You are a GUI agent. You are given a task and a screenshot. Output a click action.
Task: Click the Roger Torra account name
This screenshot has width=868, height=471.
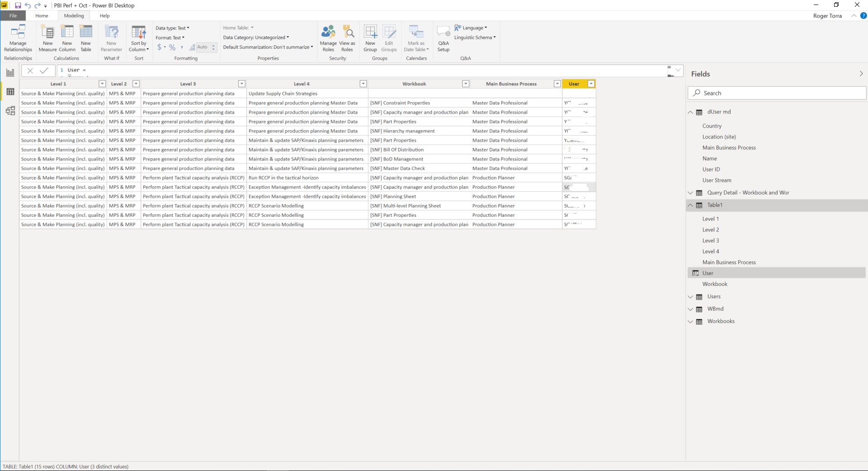point(827,16)
